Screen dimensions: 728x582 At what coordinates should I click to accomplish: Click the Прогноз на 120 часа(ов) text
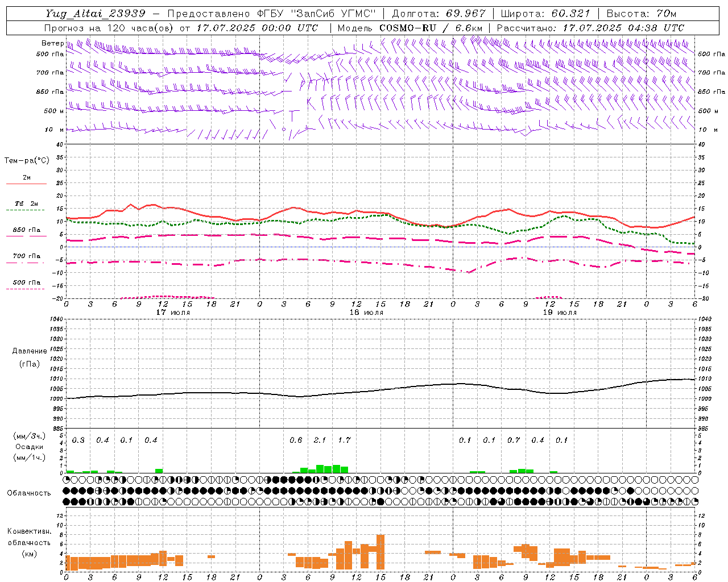click(109, 28)
